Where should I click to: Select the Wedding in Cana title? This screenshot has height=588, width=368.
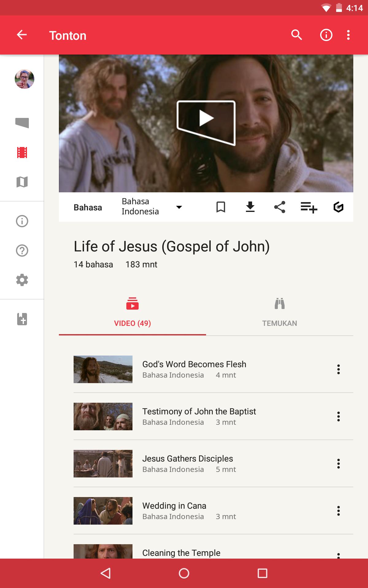174,506
